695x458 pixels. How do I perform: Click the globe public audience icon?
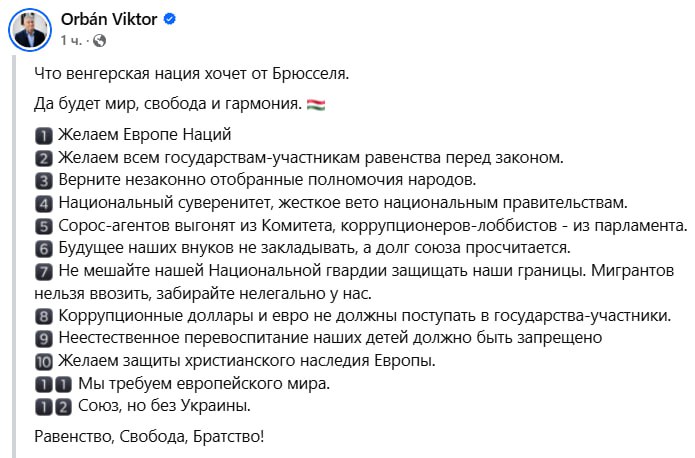coord(100,41)
